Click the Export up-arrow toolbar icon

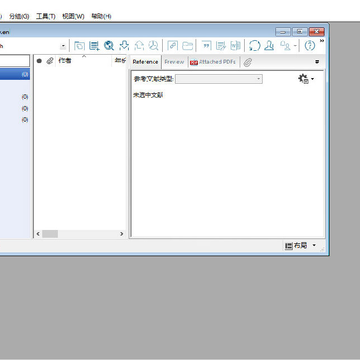[x=139, y=46]
